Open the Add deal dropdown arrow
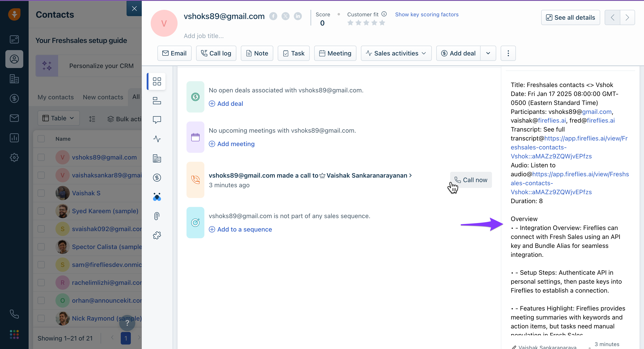This screenshot has width=644, height=349. 488,53
